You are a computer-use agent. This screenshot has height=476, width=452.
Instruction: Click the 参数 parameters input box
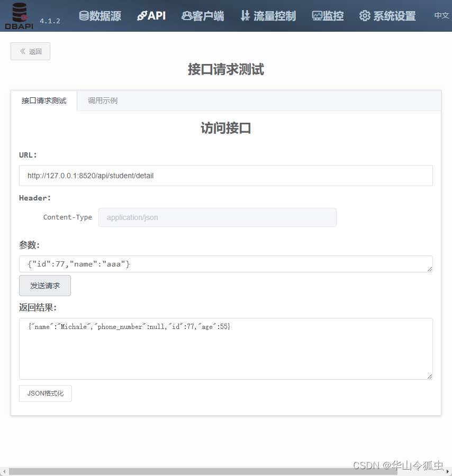click(225, 263)
